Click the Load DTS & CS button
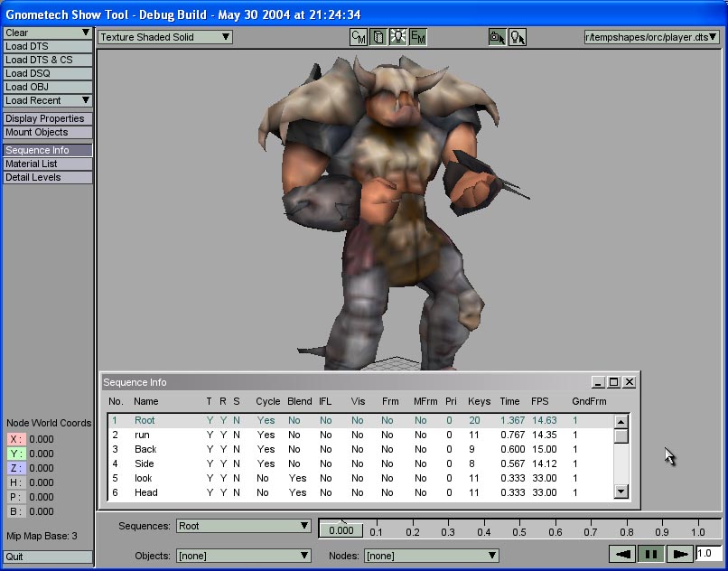The height and width of the screenshot is (571, 728). pos(48,60)
